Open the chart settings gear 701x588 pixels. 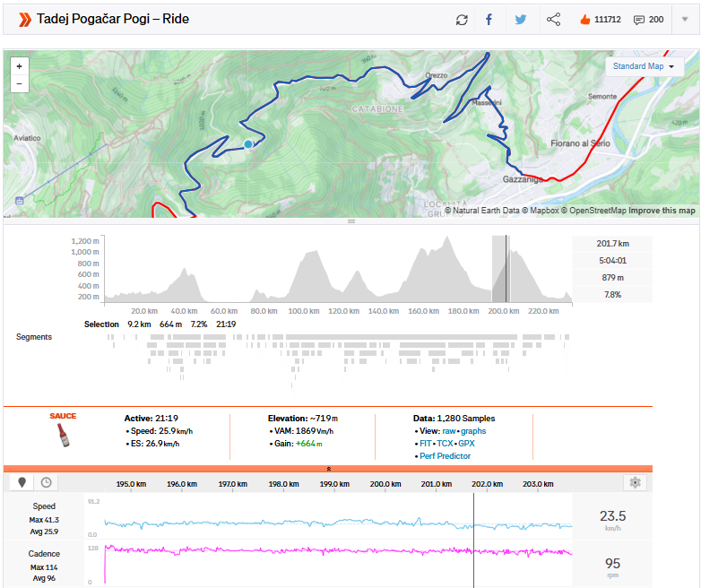tap(635, 482)
